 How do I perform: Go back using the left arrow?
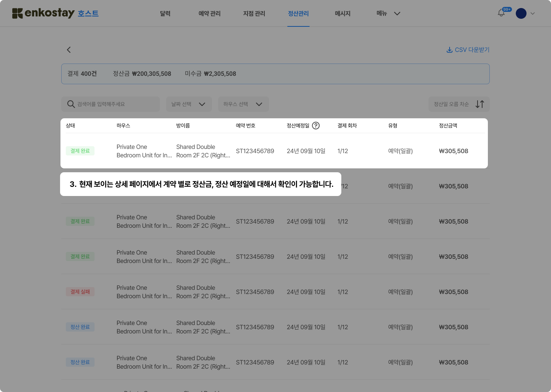click(x=69, y=50)
